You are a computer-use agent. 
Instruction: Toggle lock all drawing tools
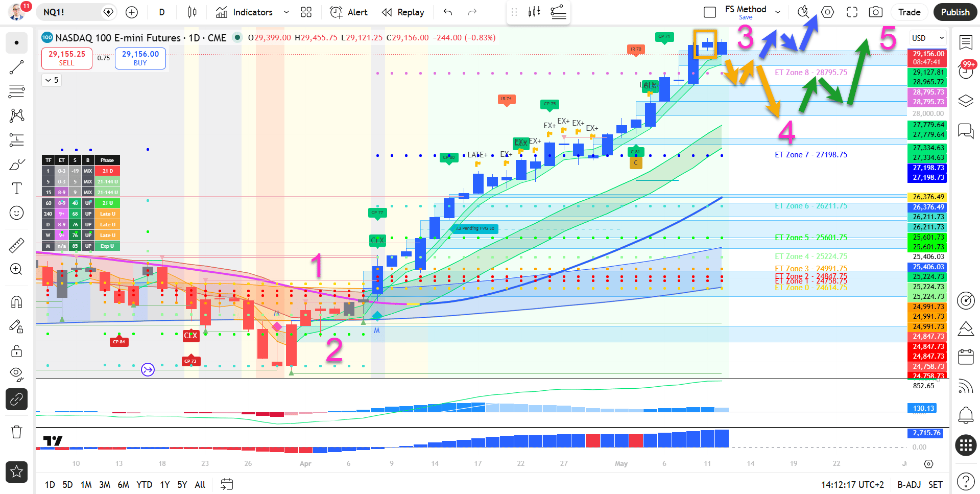click(x=16, y=351)
